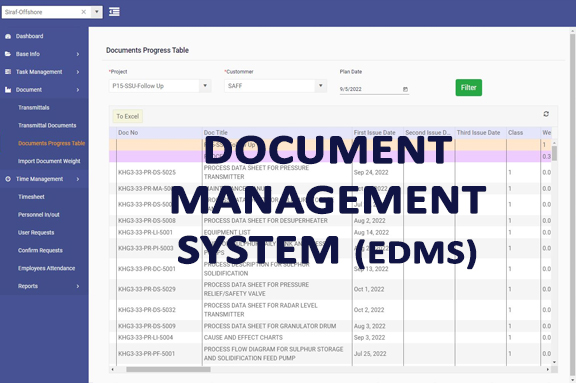Open the Plan Date calendar picker icon

[x=405, y=89]
